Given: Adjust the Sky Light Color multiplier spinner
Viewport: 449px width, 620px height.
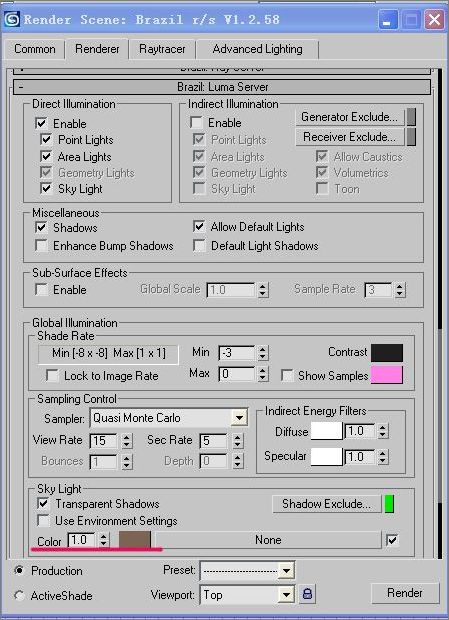Looking at the screenshot, I should (104, 540).
